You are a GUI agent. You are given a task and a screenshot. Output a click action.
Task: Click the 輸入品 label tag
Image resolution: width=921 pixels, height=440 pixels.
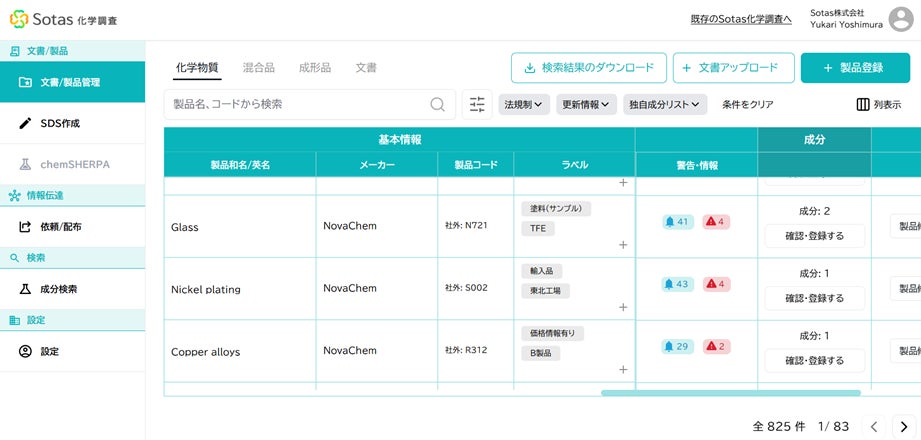click(x=542, y=271)
